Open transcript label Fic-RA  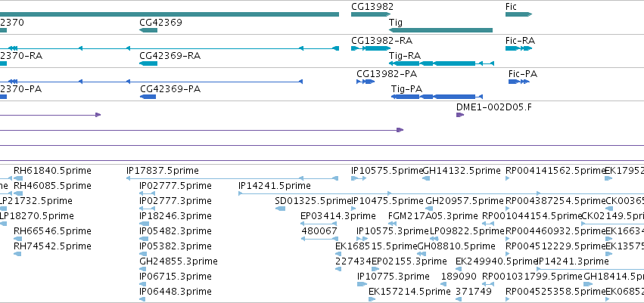[x=520, y=41]
